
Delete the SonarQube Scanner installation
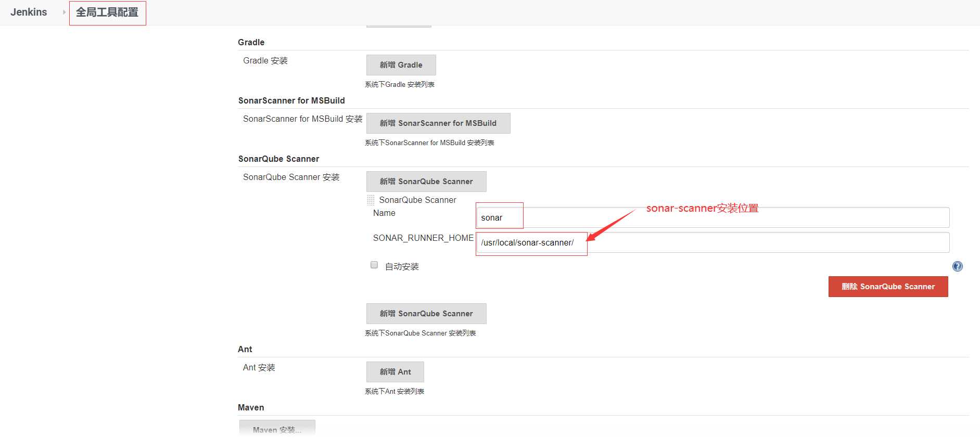[888, 287]
